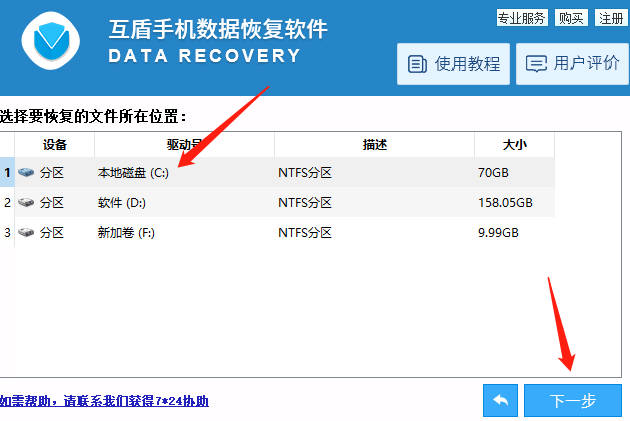Click the blue shield app logo
Viewport: 630px width, 421px height.
click(51, 40)
